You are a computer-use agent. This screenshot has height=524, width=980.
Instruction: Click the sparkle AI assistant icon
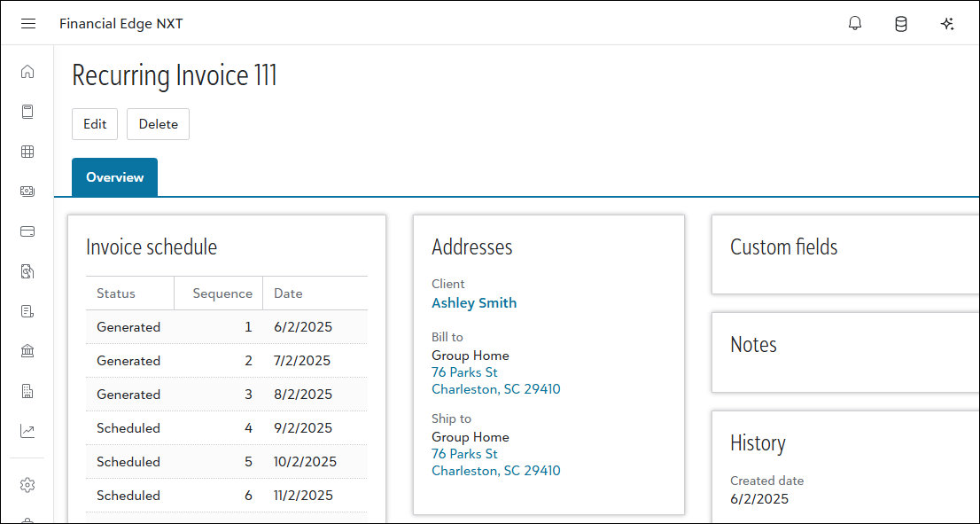(x=947, y=24)
